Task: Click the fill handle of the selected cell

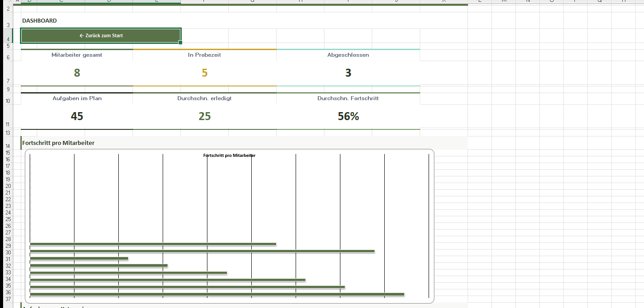Action: (180, 43)
